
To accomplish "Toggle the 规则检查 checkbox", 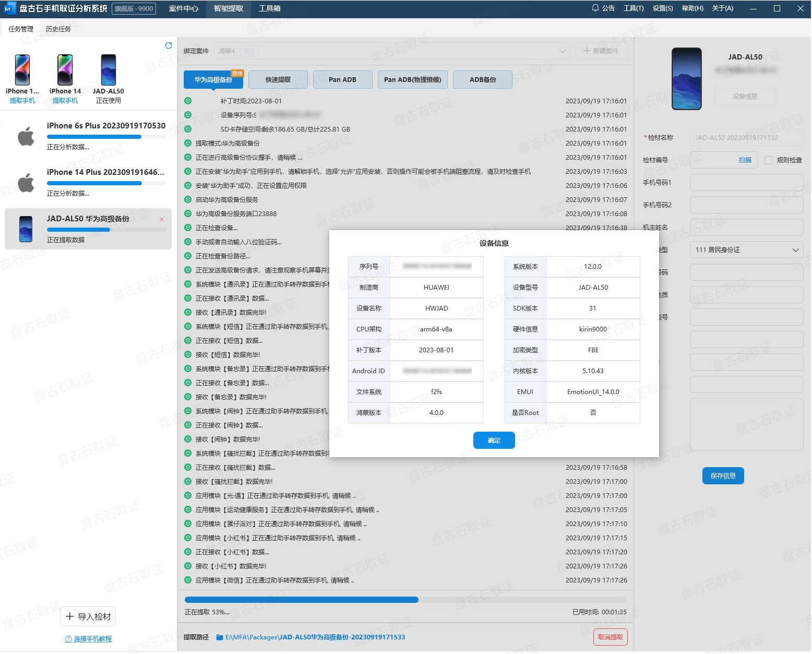I will point(769,160).
